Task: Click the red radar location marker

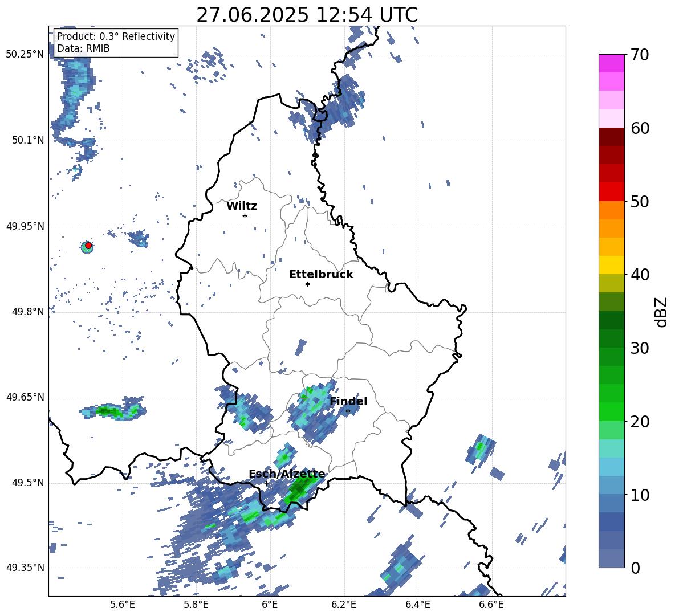Action: pos(88,246)
